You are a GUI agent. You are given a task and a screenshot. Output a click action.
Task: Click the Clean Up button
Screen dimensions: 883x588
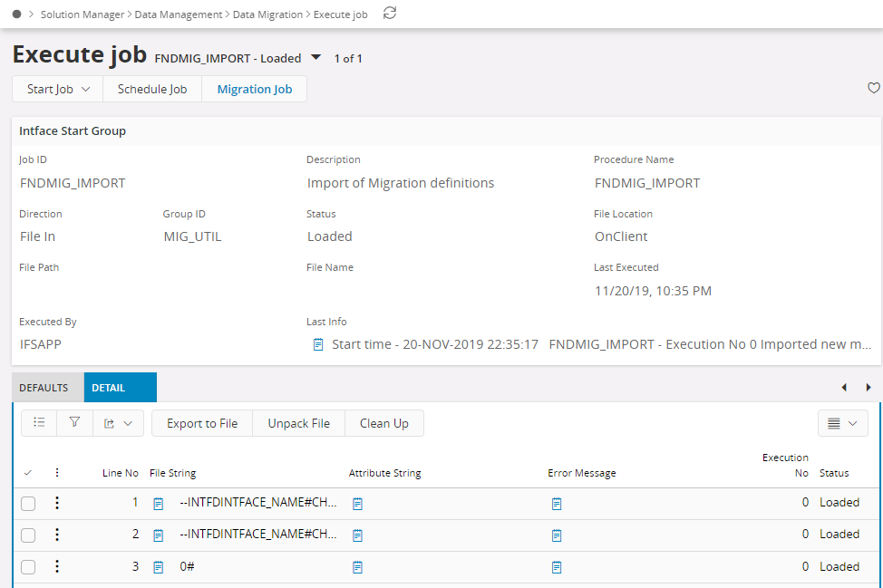(x=385, y=422)
